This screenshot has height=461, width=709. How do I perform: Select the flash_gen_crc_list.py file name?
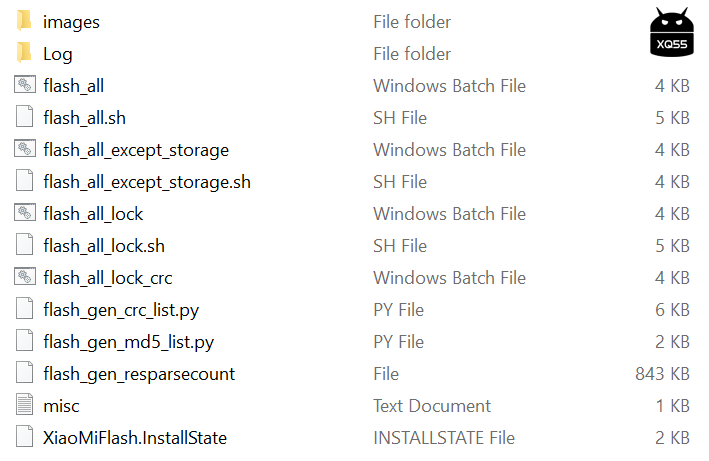coord(121,310)
